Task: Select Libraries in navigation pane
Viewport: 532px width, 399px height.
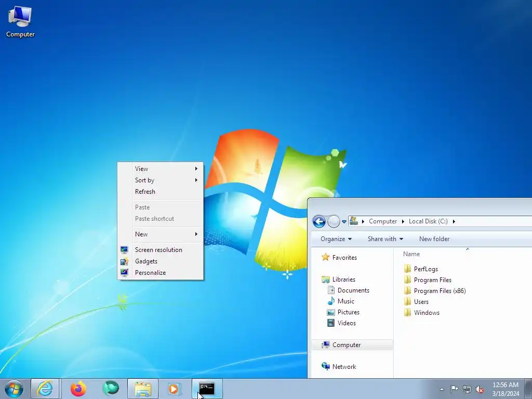Action: point(344,280)
